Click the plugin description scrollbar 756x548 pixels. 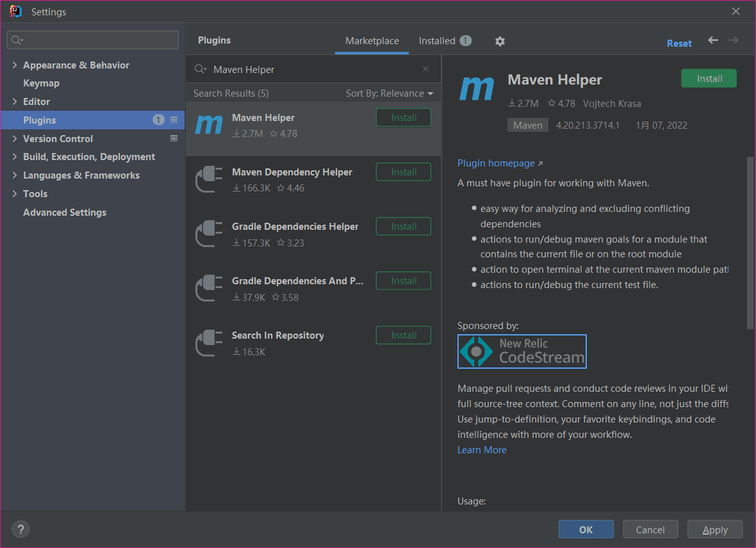click(750, 243)
